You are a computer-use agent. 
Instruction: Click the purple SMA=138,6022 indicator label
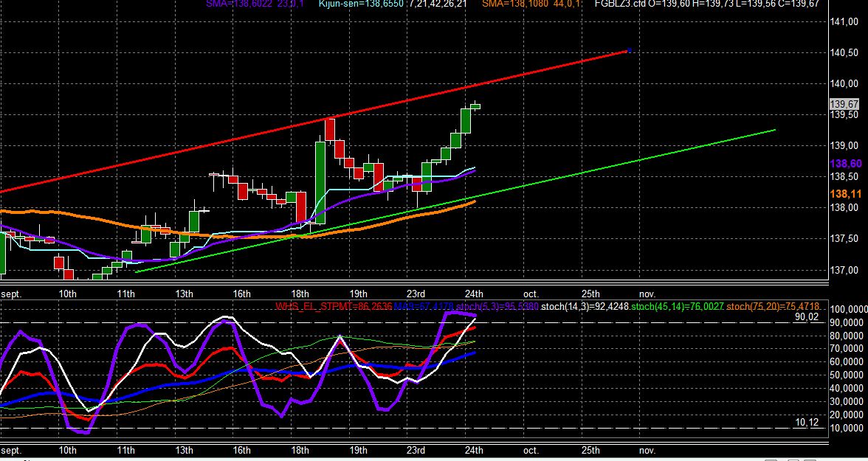pos(255,4)
